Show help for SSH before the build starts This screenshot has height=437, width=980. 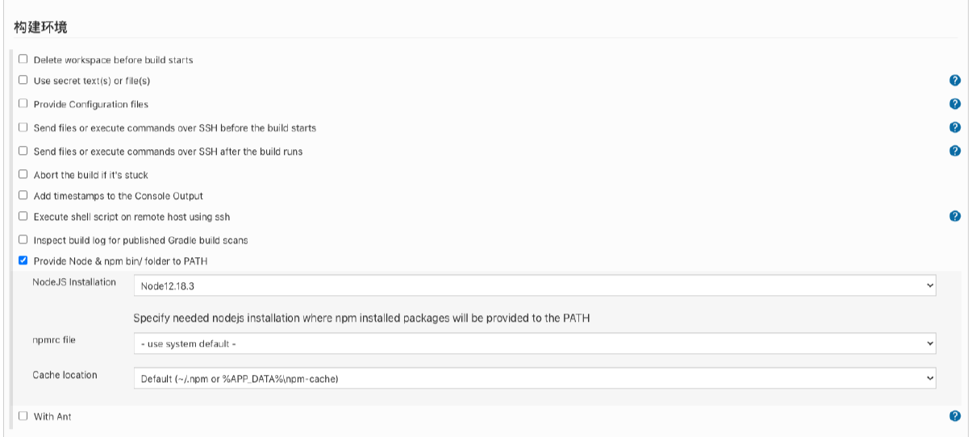point(955,127)
